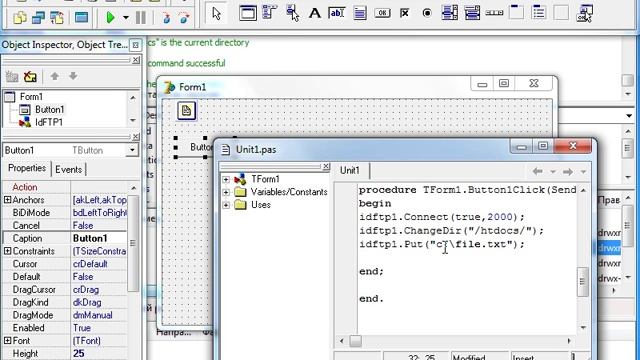Viewport: 640px width, 360px height.
Task: Expand TForm1 node in code explorer
Action: tap(226, 179)
